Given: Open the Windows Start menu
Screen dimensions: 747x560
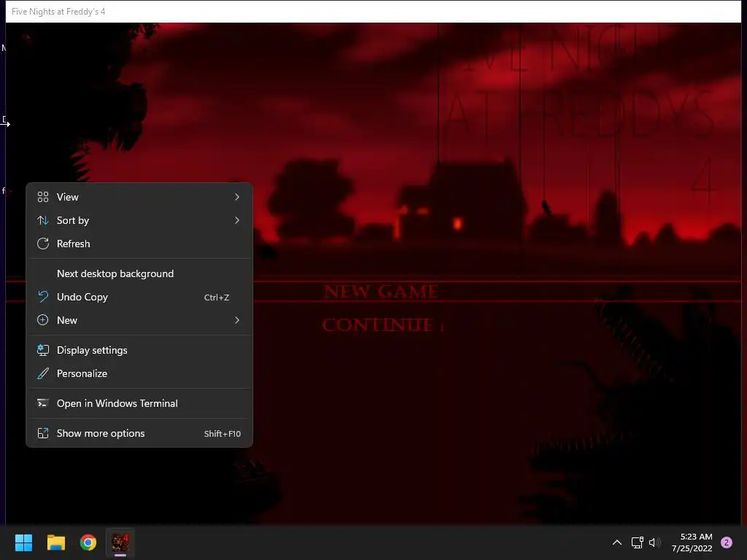Looking at the screenshot, I should point(23,542).
